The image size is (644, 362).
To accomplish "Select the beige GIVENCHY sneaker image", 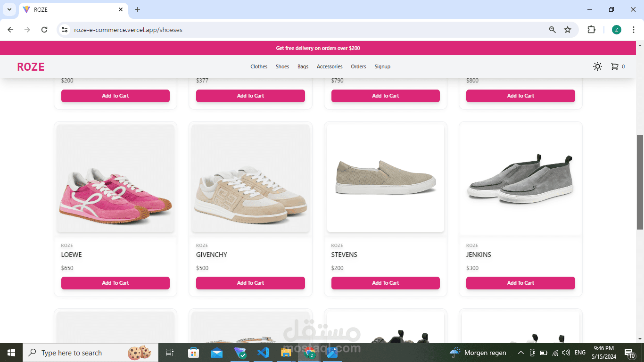I will 250,178.
